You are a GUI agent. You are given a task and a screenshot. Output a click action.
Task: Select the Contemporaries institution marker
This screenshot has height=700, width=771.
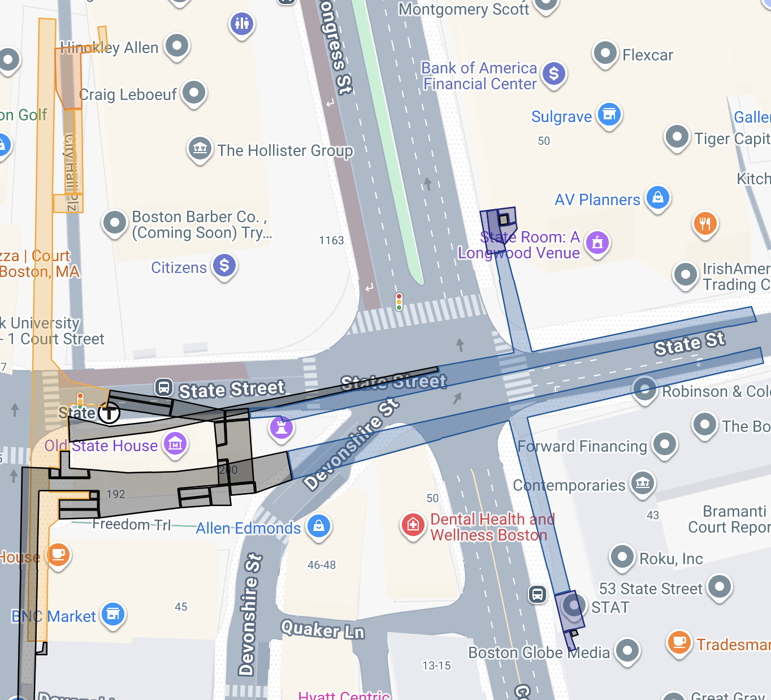coord(643,483)
